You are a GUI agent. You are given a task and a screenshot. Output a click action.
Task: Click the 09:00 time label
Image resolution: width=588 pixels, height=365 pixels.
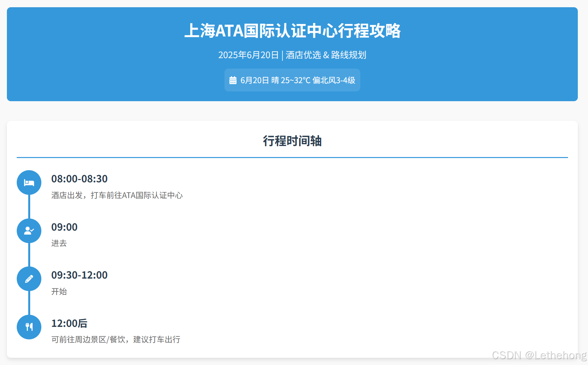click(x=64, y=227)
